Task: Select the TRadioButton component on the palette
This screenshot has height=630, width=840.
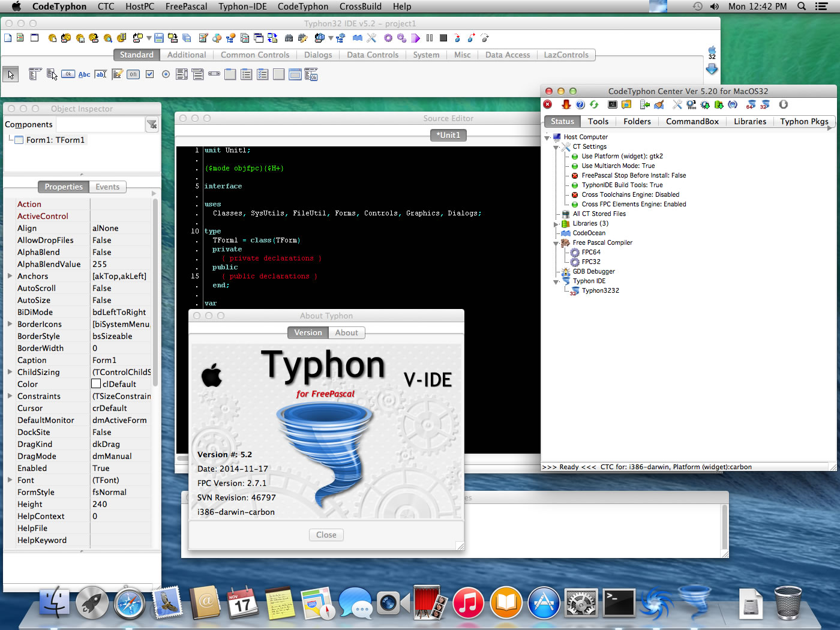Action: point(166,74)
